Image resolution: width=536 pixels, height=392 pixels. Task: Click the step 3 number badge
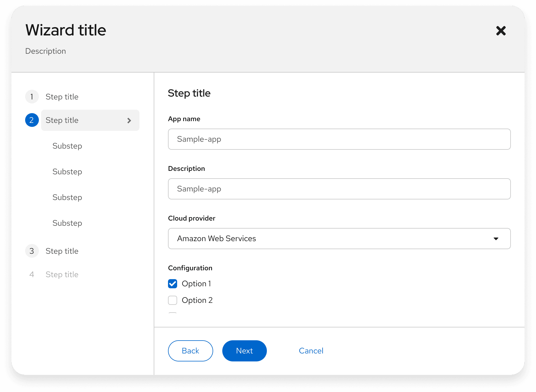pyautogui.click(x=32, y=251)
